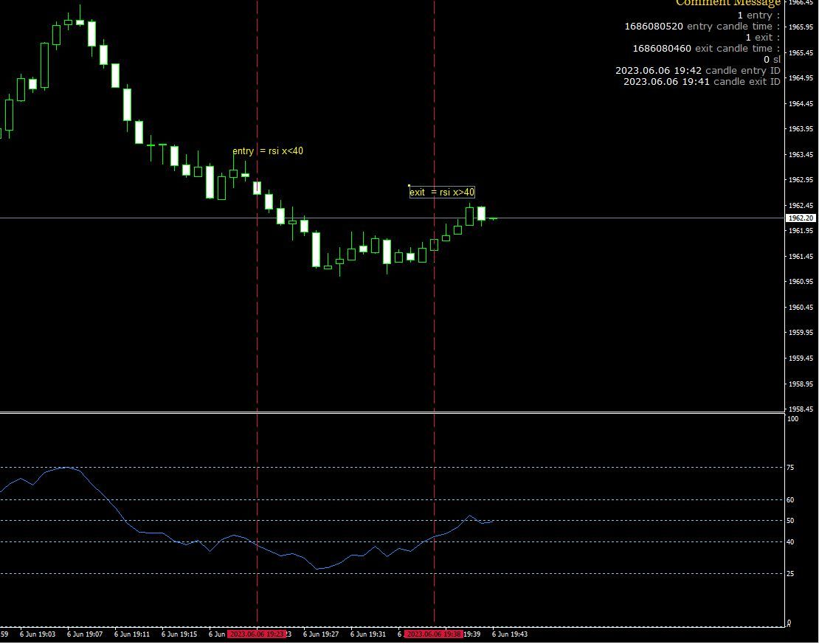Click "1686080520 entry candle time :" comment text
This screenshot has width=819, height=644.
(x=702, y=26)
